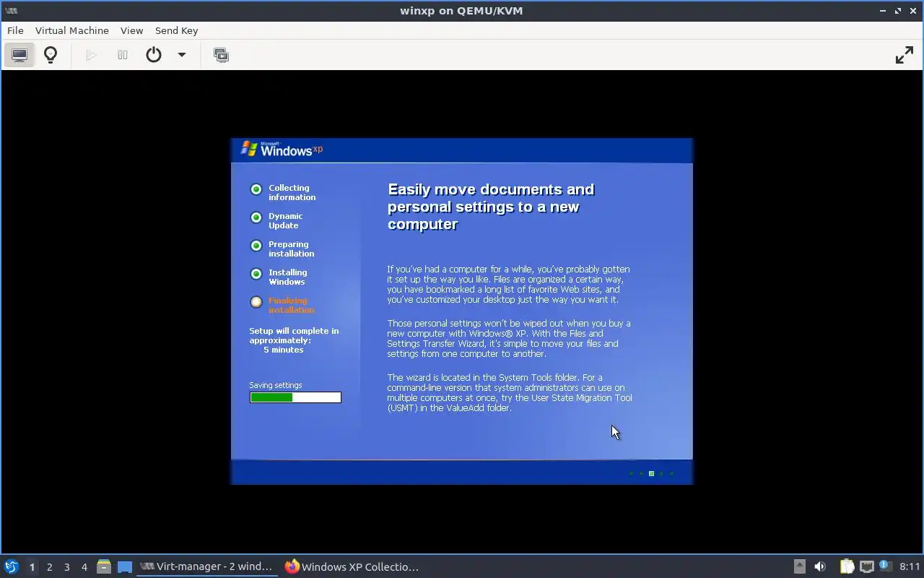The image size is (924, 578).
Task: Switch to workspace 3
Action: [66, 567]
